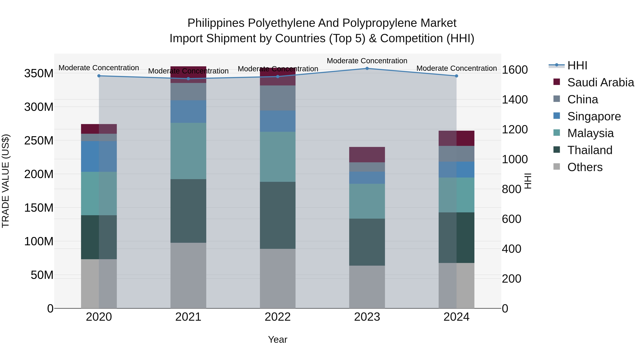Click the Year x-axis title
Image resolution: width=644 pixels, height=362 pixels.
[278, 339]
